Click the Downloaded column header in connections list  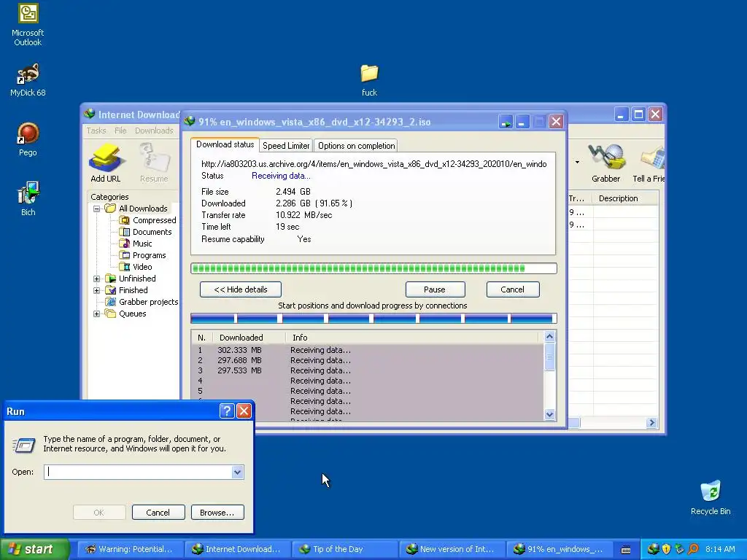(x=249, y=338)
